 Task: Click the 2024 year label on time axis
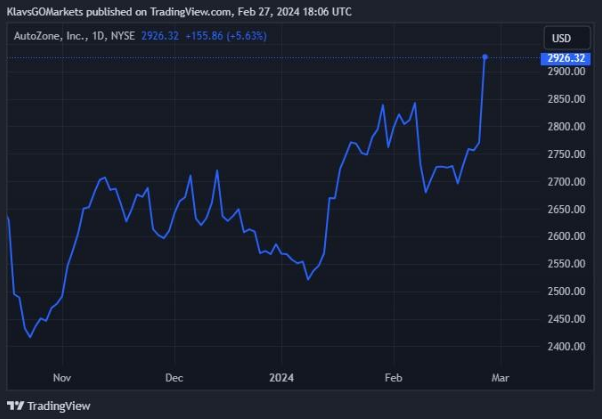[x=282, y=379]
